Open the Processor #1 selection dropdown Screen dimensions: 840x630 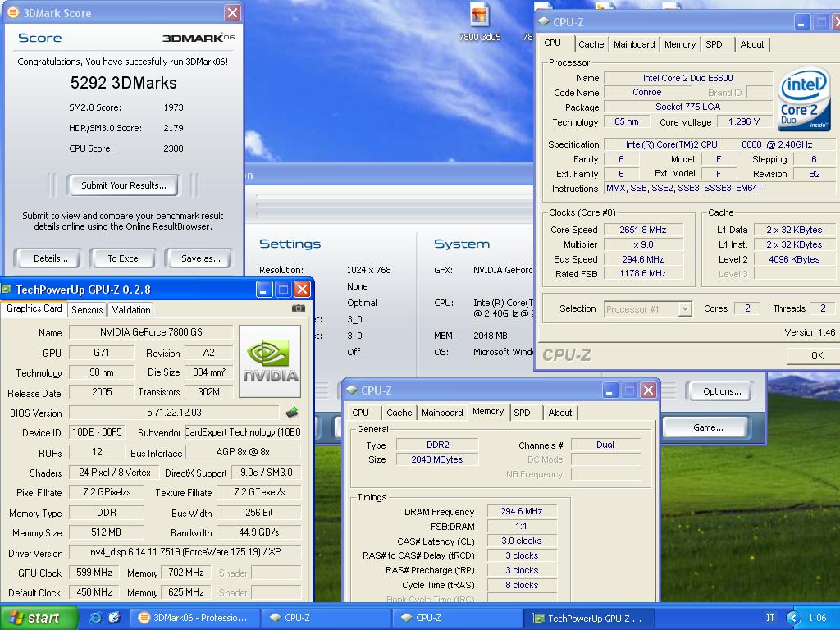point(685,309)
